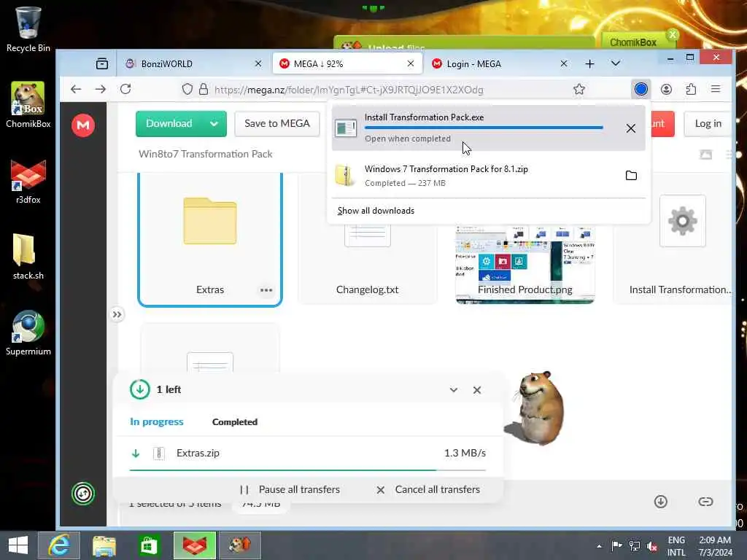Screen dimensions: 747x560
Task: Open a new browser tab
Action: coord(589,63)
